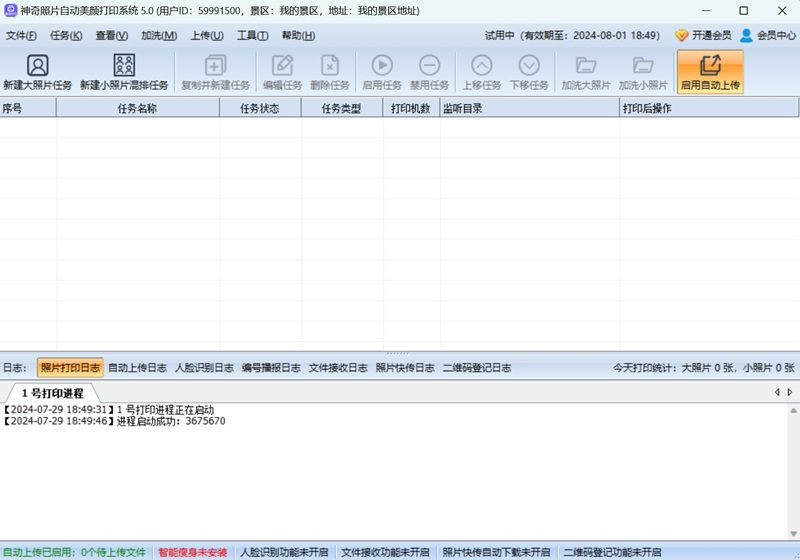This screenshot has height=560, width=800.
Task: Switch to 二维码登记日志 log tab
Action: (x=477, y=368)
